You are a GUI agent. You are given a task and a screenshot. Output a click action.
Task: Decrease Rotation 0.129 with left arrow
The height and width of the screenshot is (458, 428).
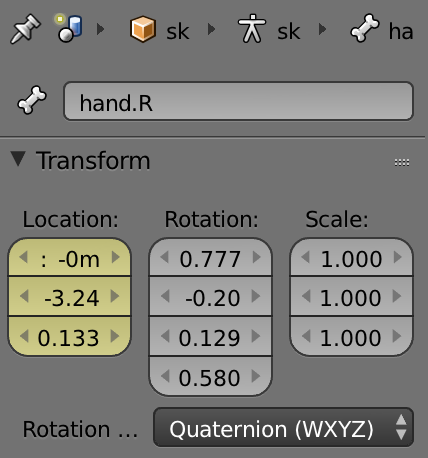165,336
